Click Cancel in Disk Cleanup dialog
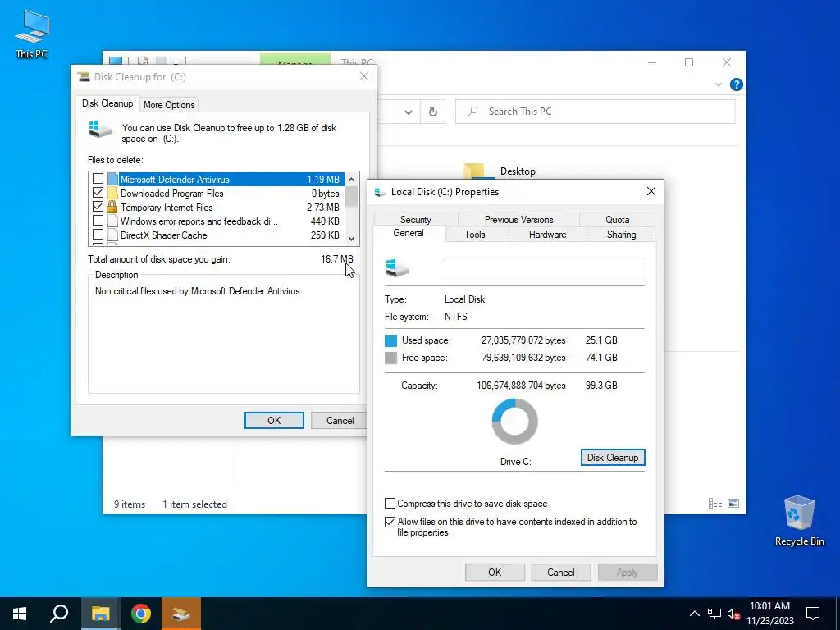Image resolution: width=840 pixels, height=630 pixels. click(x=340, y=421)
